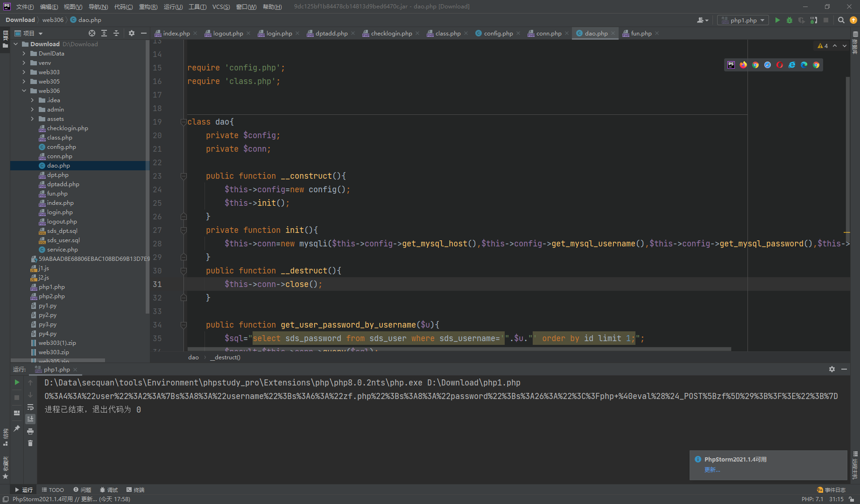
Task: Locate current file in project tree icon
Action: tap(92, 33)
